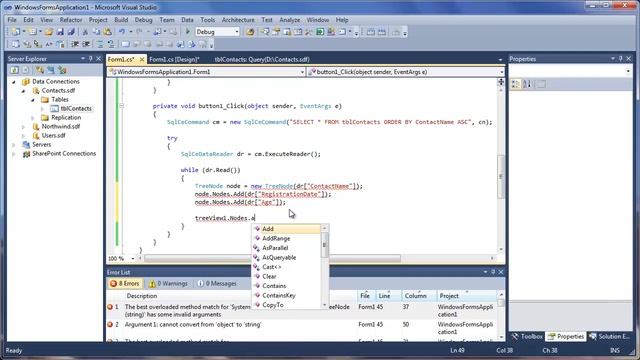
Task: Toggle a bookmark with the toolbar icon
Action: 125,44
